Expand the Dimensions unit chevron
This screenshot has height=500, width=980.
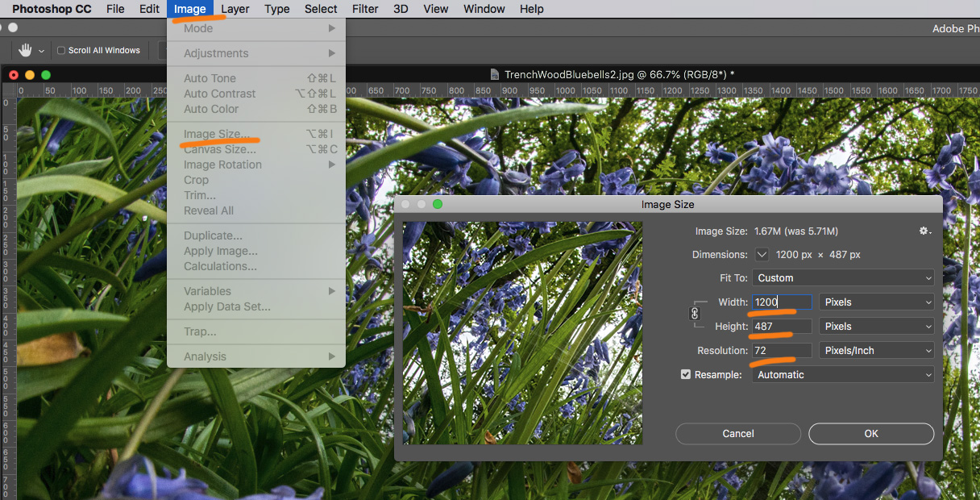click(762, 255)
